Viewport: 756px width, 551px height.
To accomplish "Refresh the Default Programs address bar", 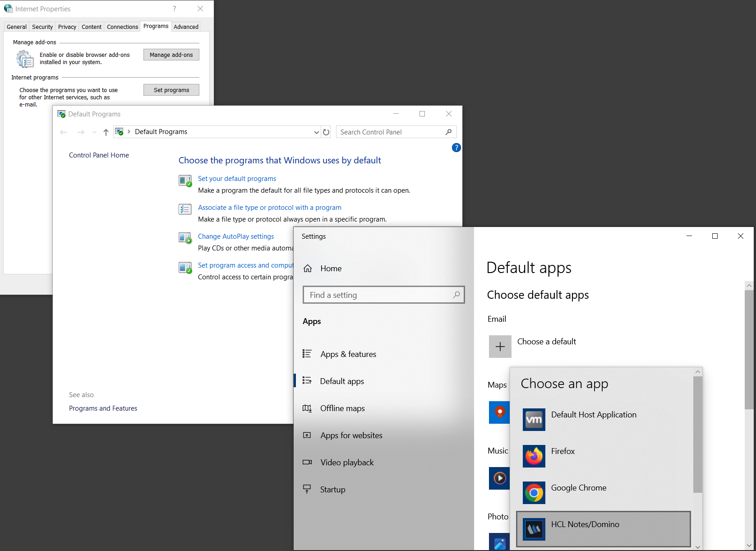I will click(326, 132).
